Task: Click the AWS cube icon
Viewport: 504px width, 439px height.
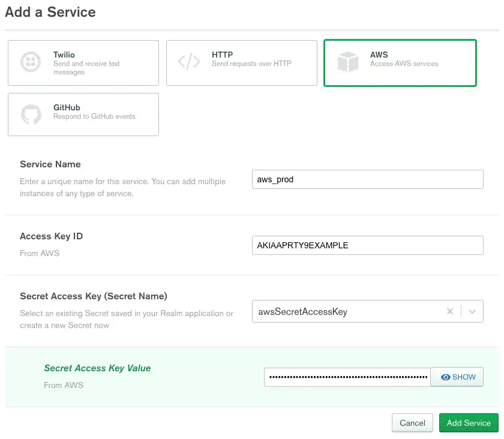Action: 348,62
